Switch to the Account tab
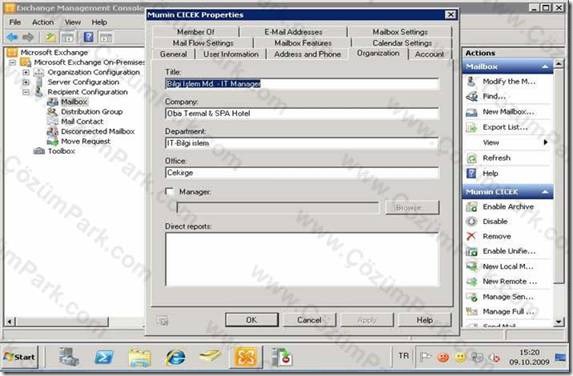The height and width of the screenshot is (376, 573). 429,54
